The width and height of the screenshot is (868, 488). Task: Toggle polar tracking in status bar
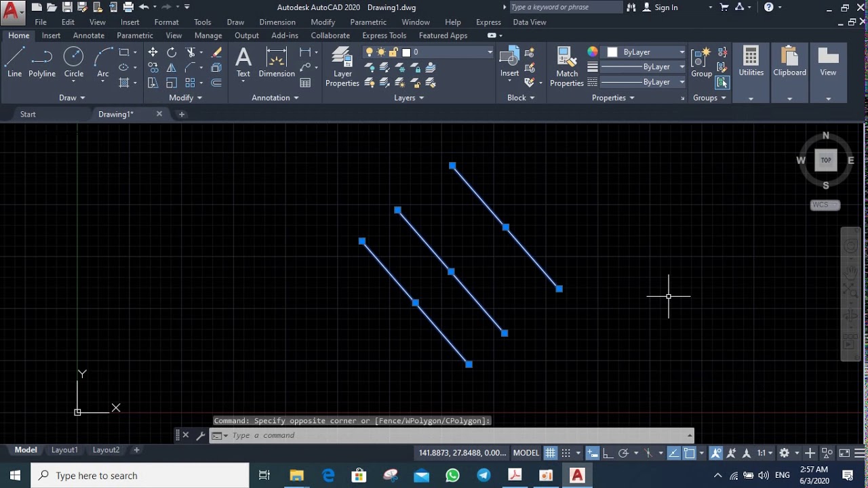624,453
